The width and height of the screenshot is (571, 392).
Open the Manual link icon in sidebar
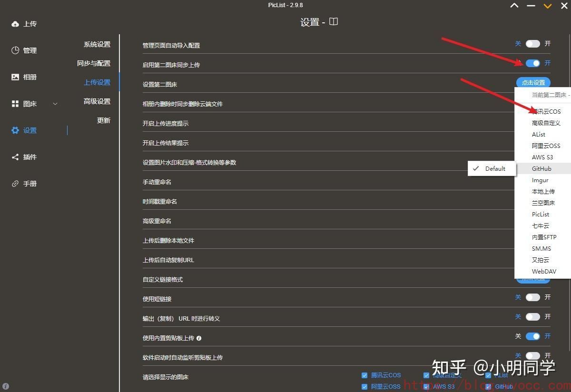tap(15, 184)
